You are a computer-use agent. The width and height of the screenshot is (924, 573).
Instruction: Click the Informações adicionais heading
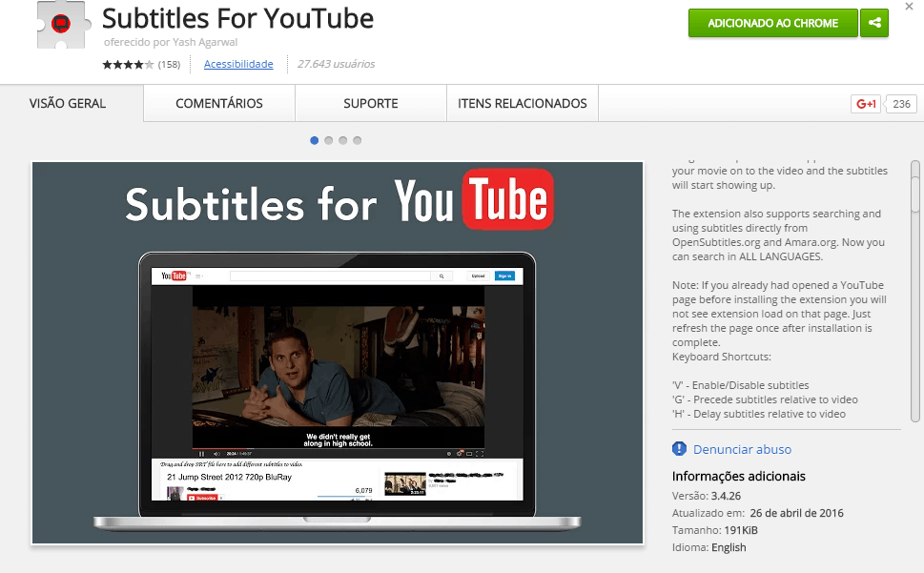(x=738, y=476)
